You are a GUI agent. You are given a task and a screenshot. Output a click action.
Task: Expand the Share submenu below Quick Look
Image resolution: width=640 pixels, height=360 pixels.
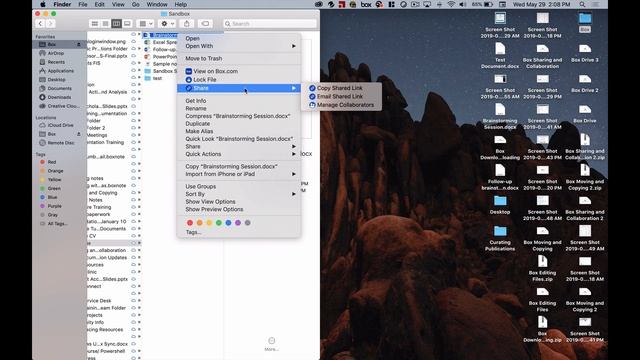point(239,147)
